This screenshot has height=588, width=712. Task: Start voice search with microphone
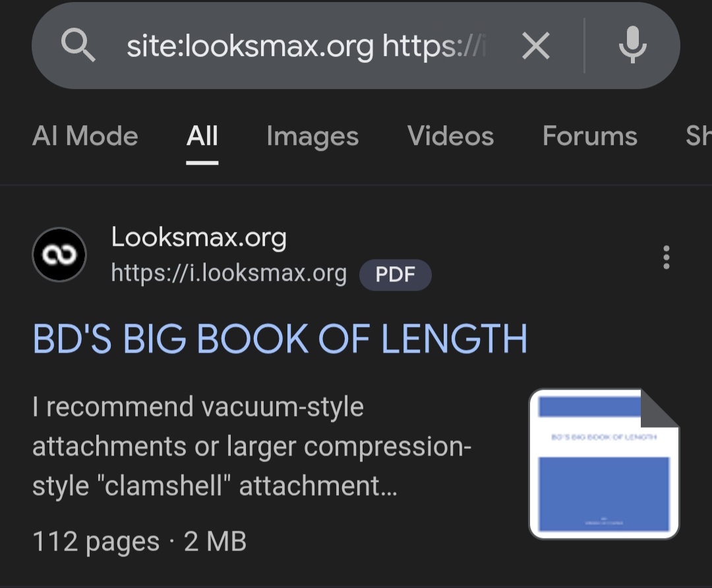click(632, 46)
